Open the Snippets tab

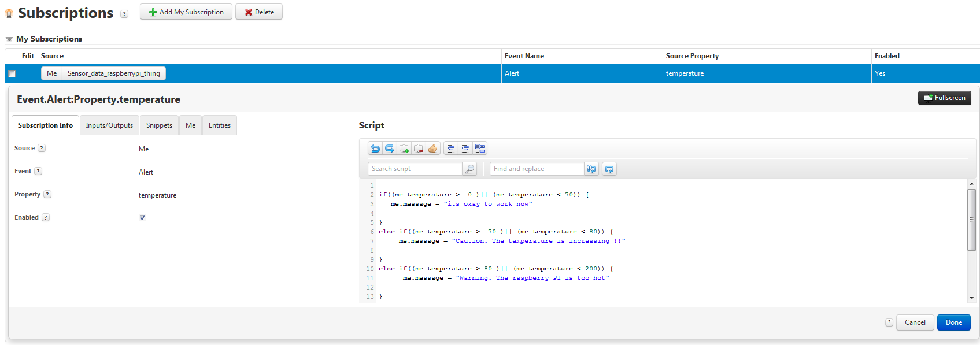(x=159, y=125)
